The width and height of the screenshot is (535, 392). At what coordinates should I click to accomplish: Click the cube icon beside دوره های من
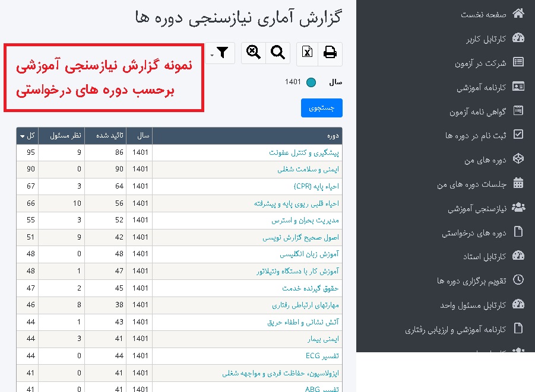pyautogui.click(x=518, y=158)
